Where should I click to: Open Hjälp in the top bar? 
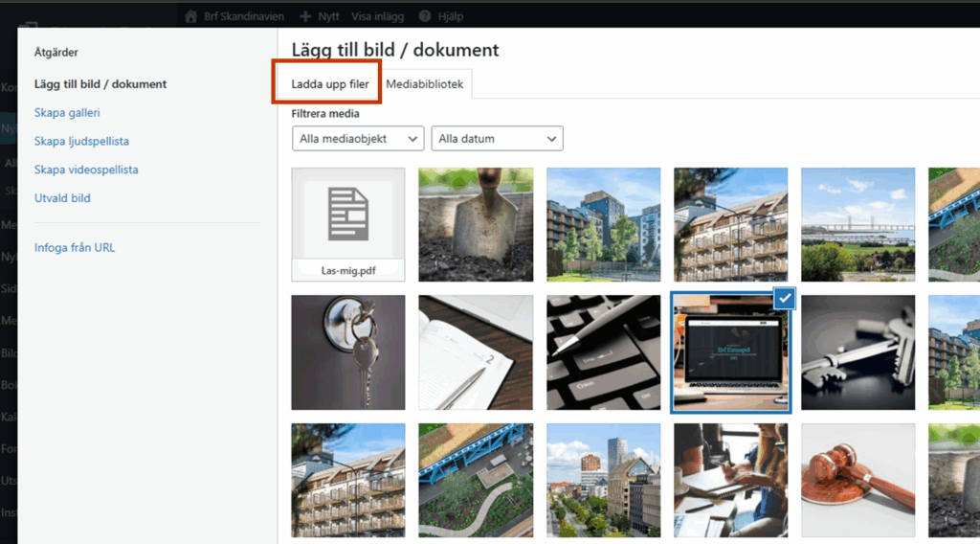(451, 16)
